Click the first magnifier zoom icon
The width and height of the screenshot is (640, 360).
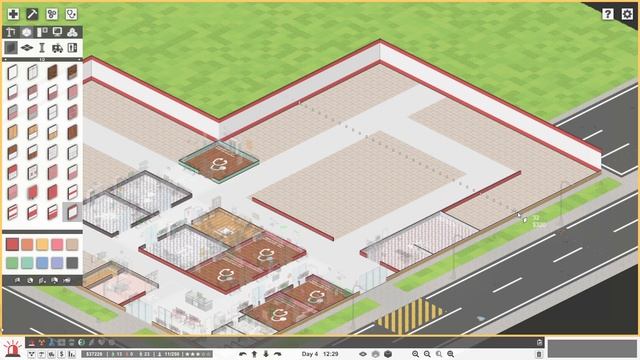415,354
